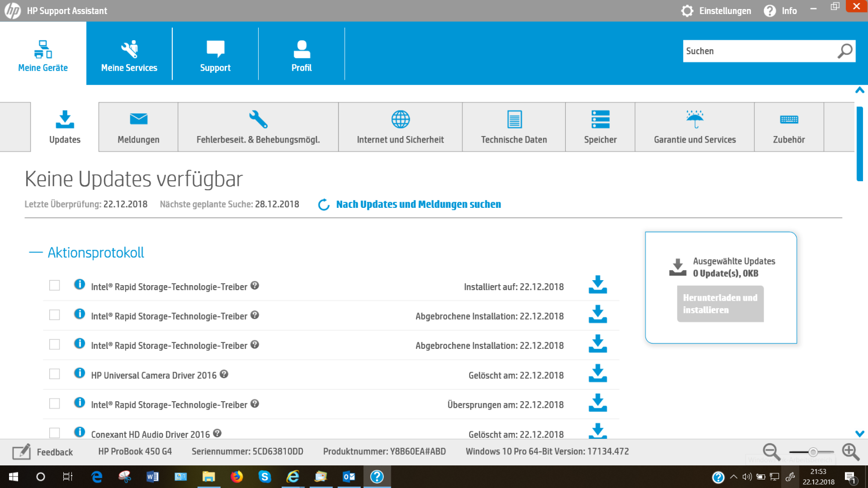Image resolution: width=868 pixels, height=488 pixels.
Task: Click help mark next to HP Universal Camera Driver
Action: 224,374
